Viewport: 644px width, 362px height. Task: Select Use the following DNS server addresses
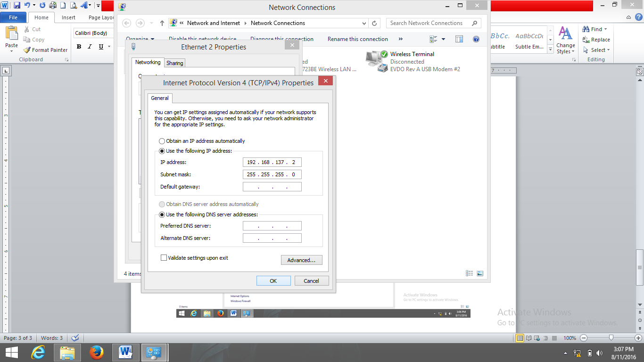[x=162, y=214]
